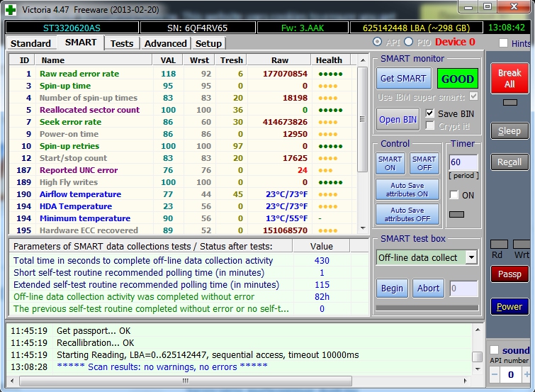Open the Advanced tab

165,43
